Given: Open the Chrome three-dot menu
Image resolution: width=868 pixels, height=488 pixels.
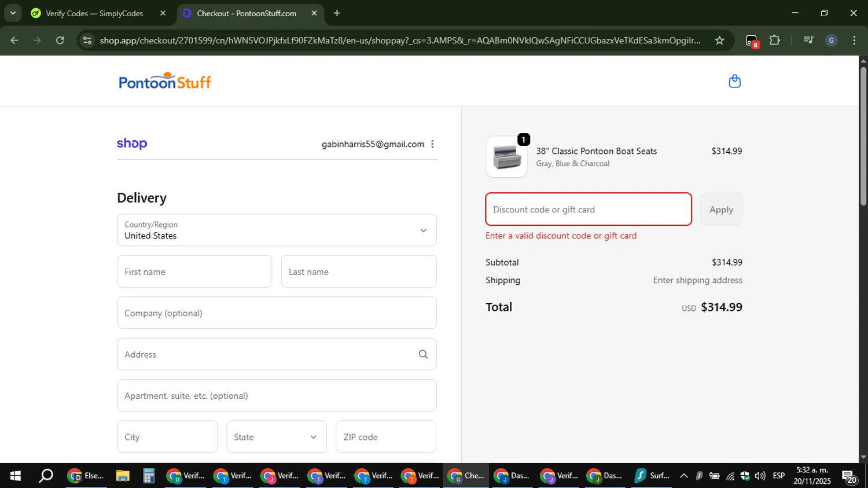Looking at the screenshot, I should (854, 41).
